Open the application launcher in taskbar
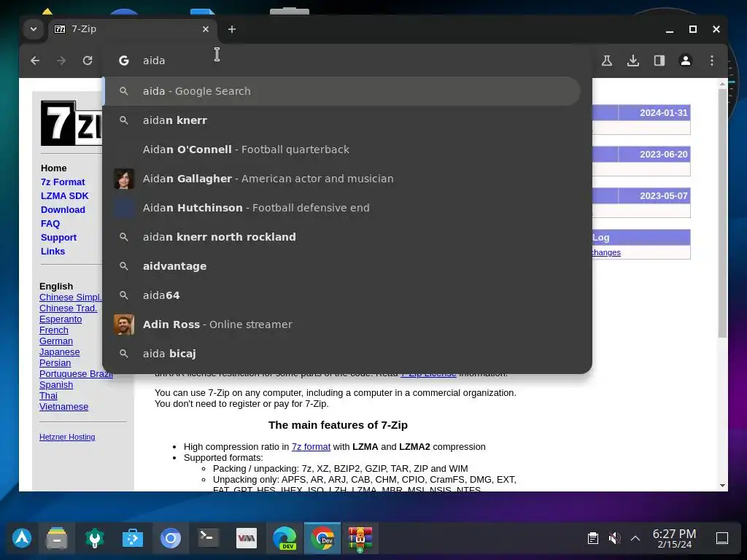The image size is (747, 560). [22, 538]
